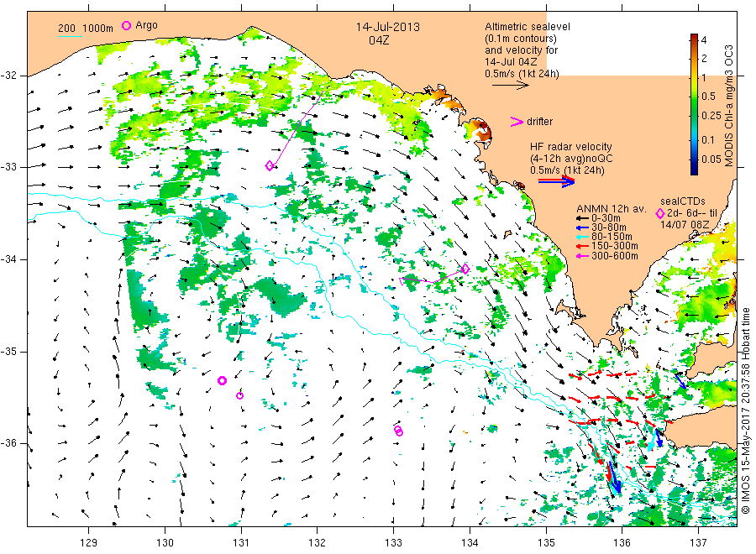Click the colorbar tick label '0.05'

point(711,159)
